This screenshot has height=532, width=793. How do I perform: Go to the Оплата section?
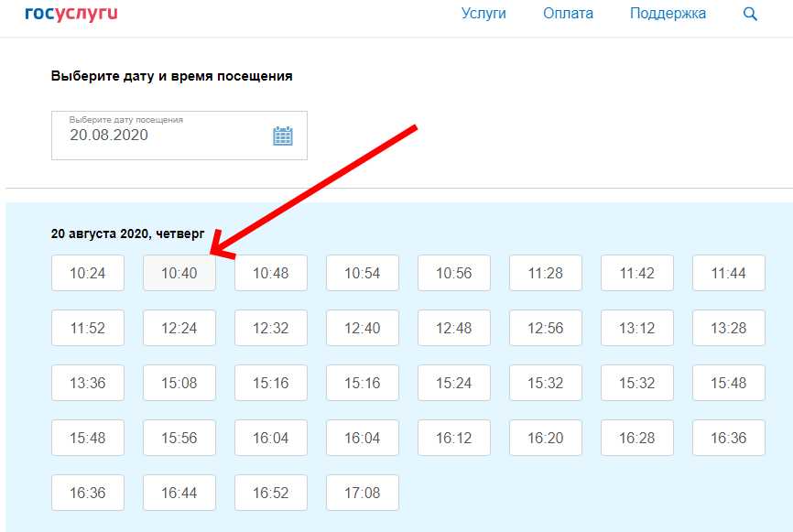pyautogui.click(x=568, y=14)
